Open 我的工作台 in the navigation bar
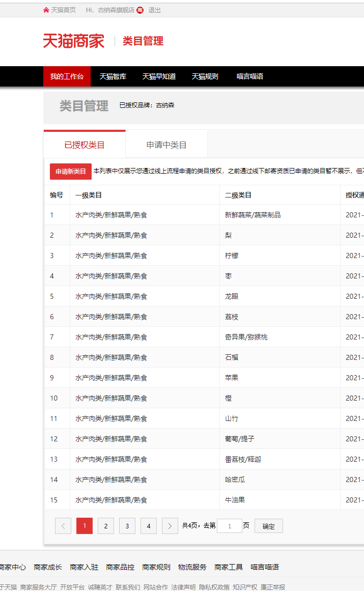Viewport: 364px width, 591px height. coord(67,76)
